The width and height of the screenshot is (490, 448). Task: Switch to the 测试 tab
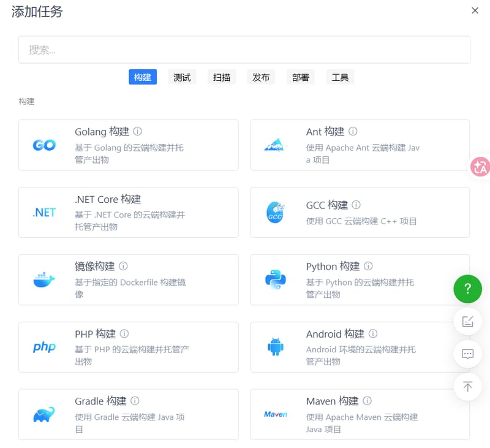click(x=182, y=77)
